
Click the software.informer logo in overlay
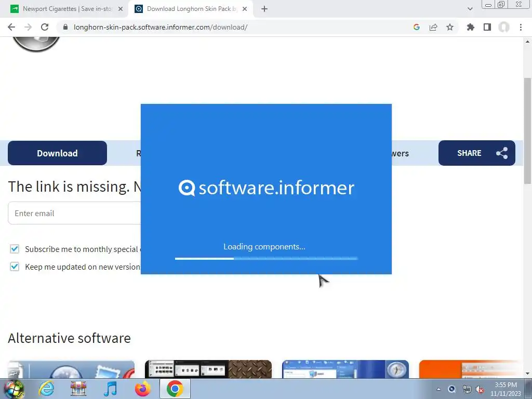click(267, 188)
